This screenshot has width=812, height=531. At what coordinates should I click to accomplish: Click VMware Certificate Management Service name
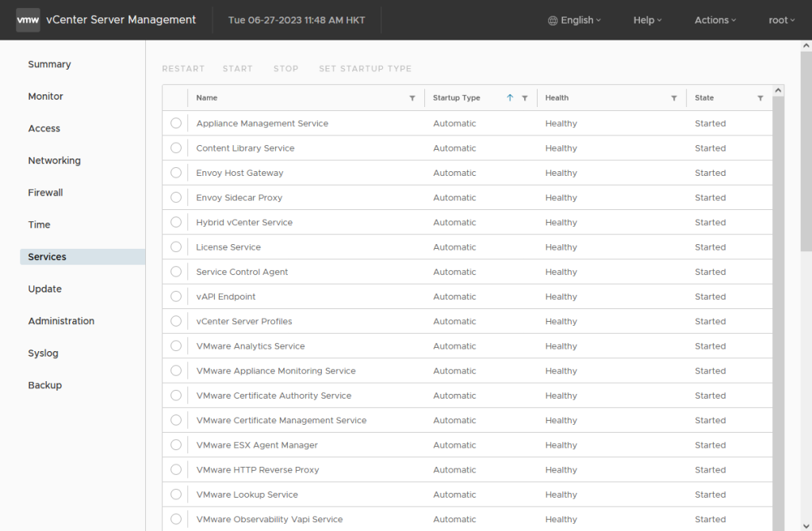[x=282, y=420]
